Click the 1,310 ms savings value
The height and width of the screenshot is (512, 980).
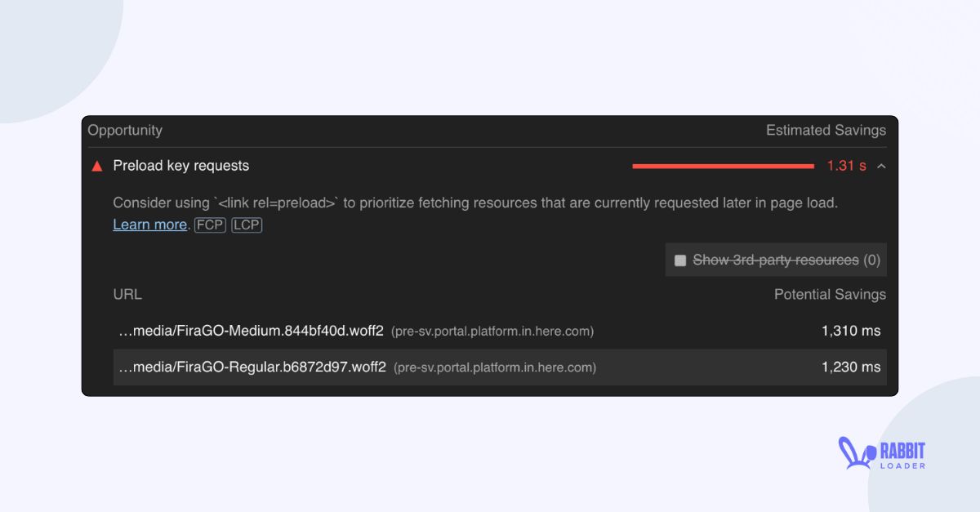pyautogui.click(x=850, y=331)
